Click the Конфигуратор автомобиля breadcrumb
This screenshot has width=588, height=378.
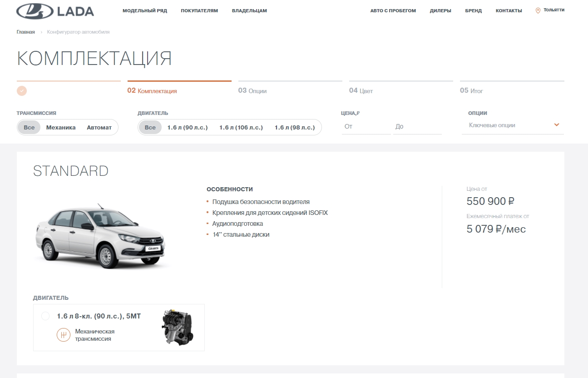(78, 32)
